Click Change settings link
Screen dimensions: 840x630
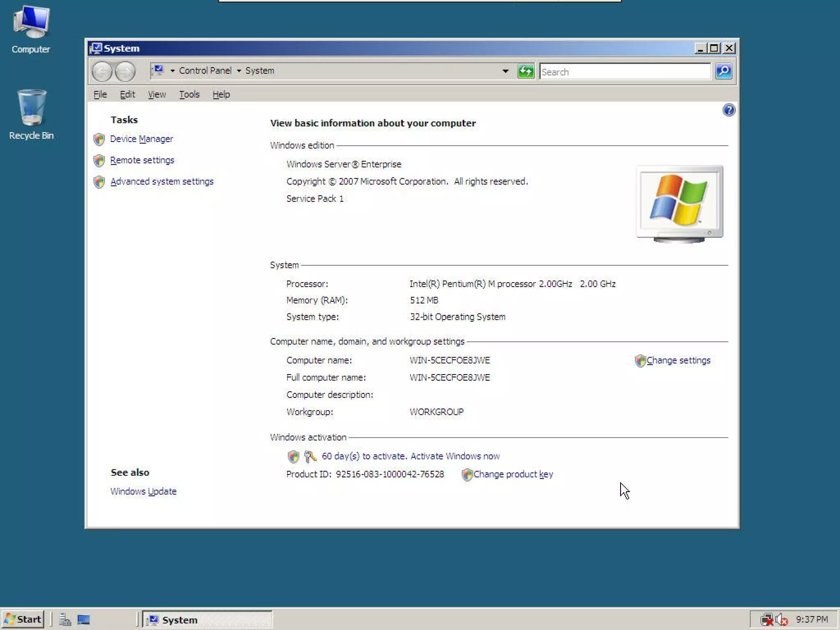point(678,361)
